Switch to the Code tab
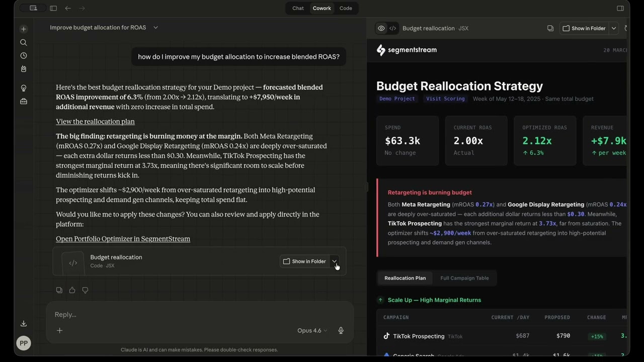Screen dimensions: 644x362 pos(346,8)
